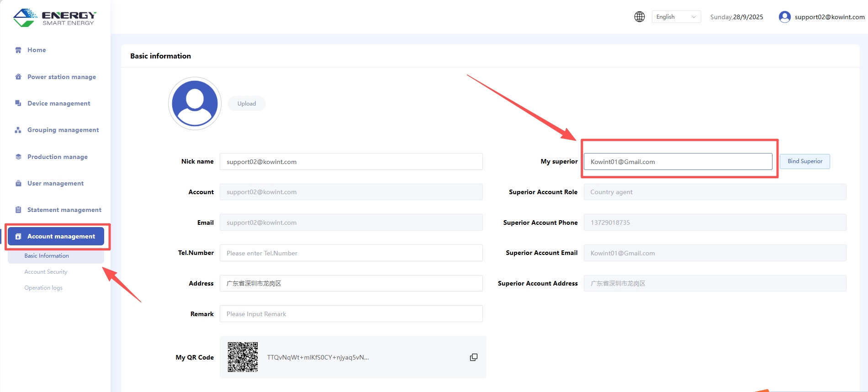Click the User management icon

pyautogui.click(x=18, y=183)
